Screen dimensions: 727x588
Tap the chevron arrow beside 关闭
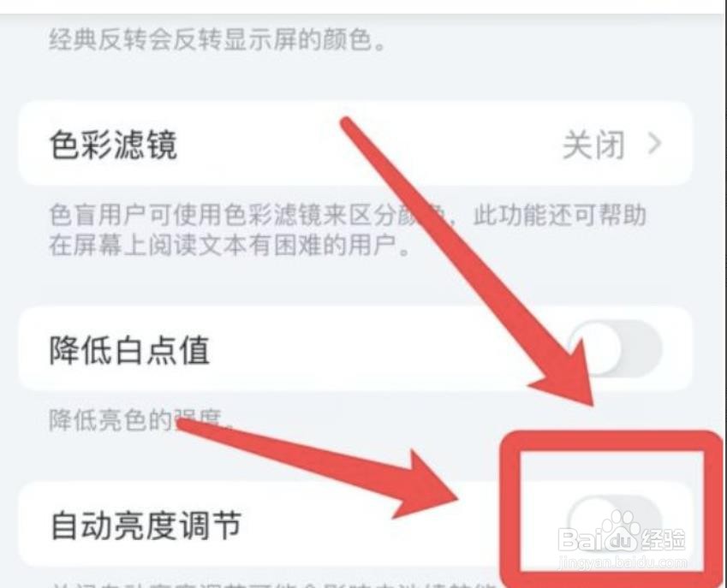(654, 144)
